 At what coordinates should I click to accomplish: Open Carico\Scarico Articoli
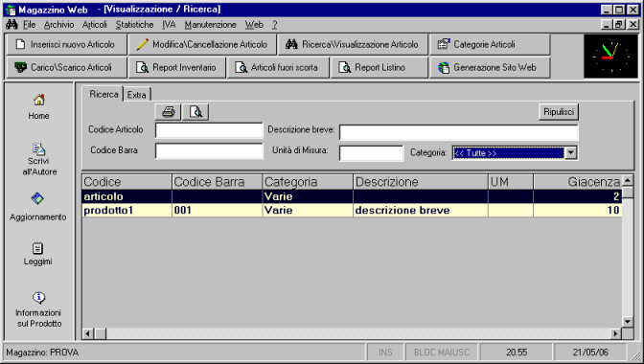[66, 67]
